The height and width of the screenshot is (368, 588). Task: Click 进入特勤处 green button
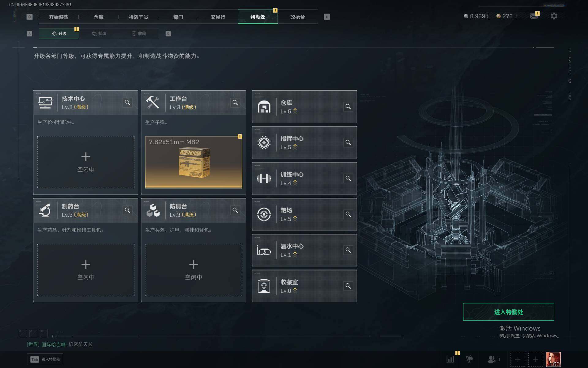508,312
